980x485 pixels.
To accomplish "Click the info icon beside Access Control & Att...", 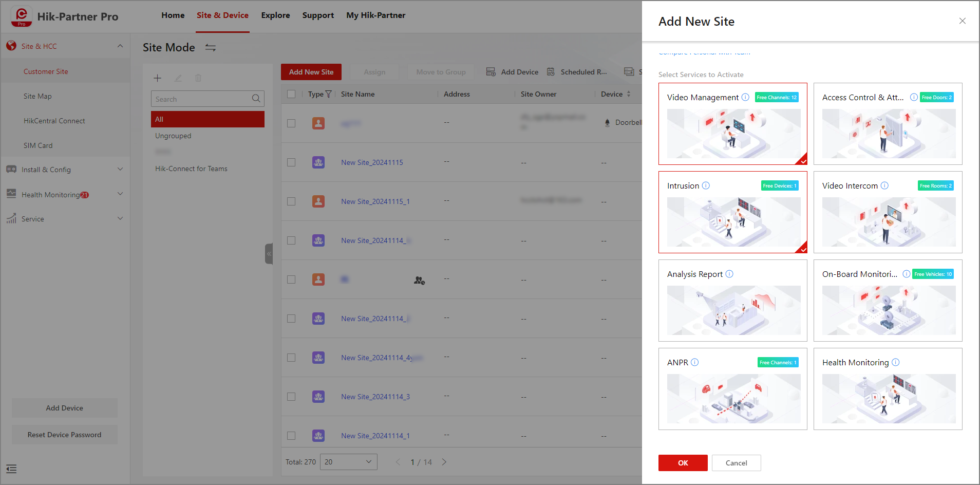I will click(x=914, y=97).
